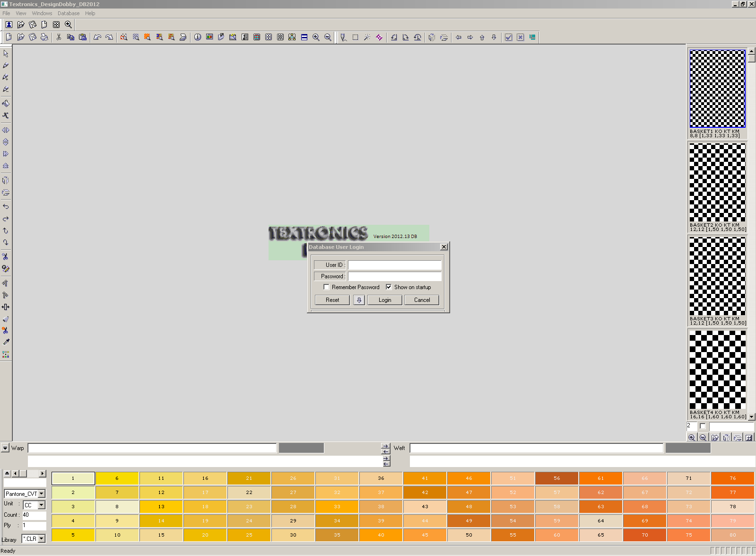Click the Print icon in main toolbar
This screenshot has height=556, width=756.
pos(44,37)
